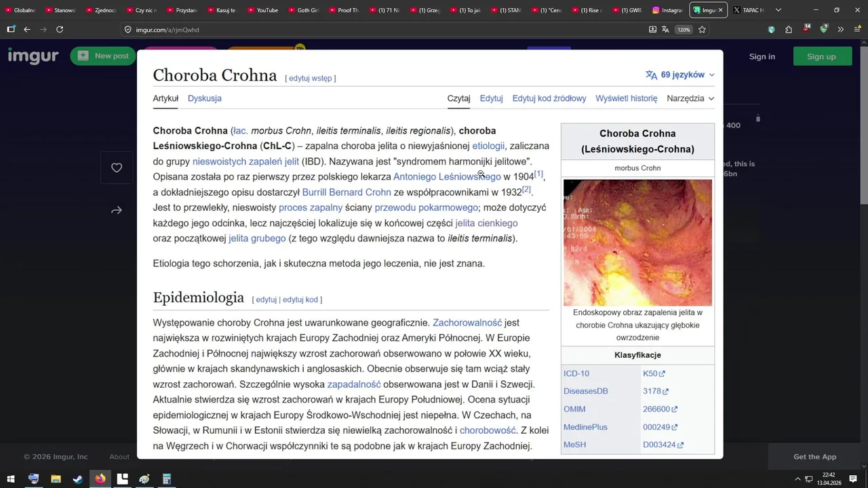Image resolution: width=868 pixels, height=488 pixels.
Task: Close the active Imgur tab
Action: pos(720,10)
